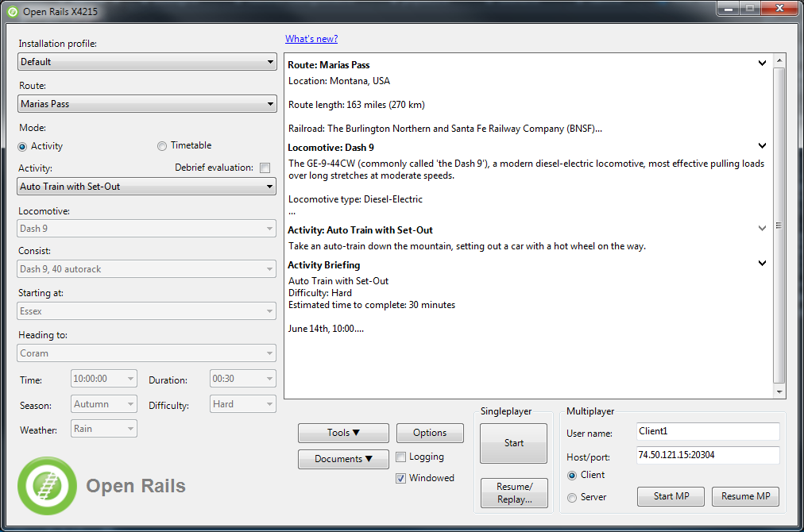
Task: Collapse the Locomotive: Dash 9 section chevron
Action: [x=762, y=145]
